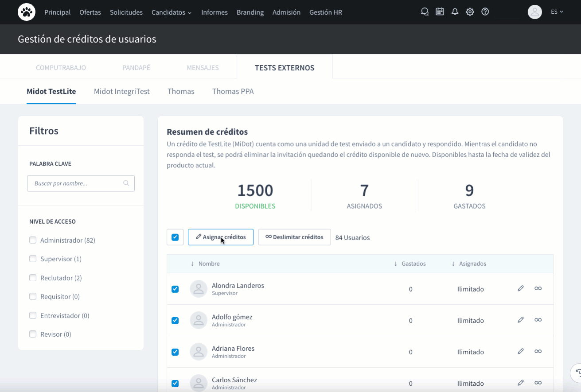Click the user profile avatar

[x=535, y=12]
